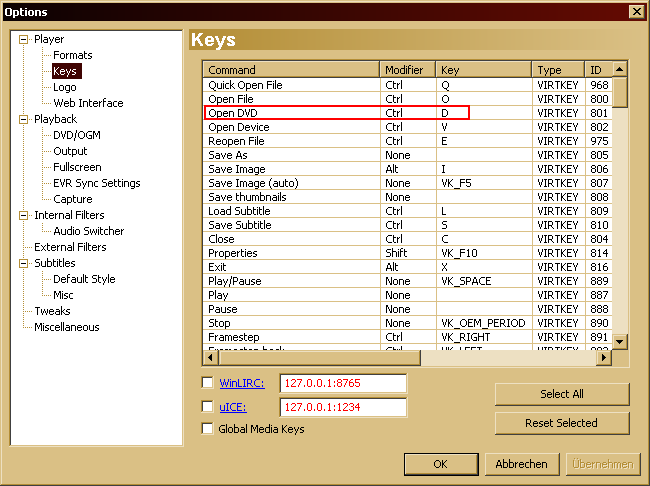Open the Audio Switcher page
This screenshot has width=650, height=486.
point(88,231)
